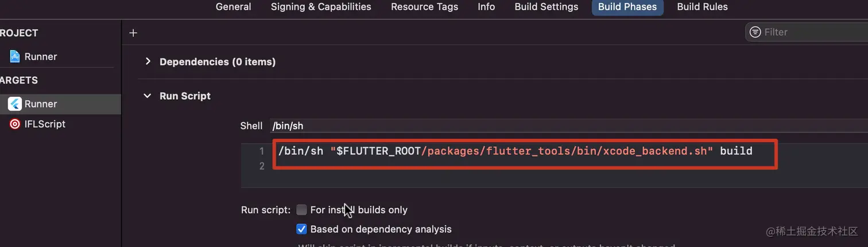Open the Resource Tags tab
Screen dimensions: 868x247
(424, 7)
